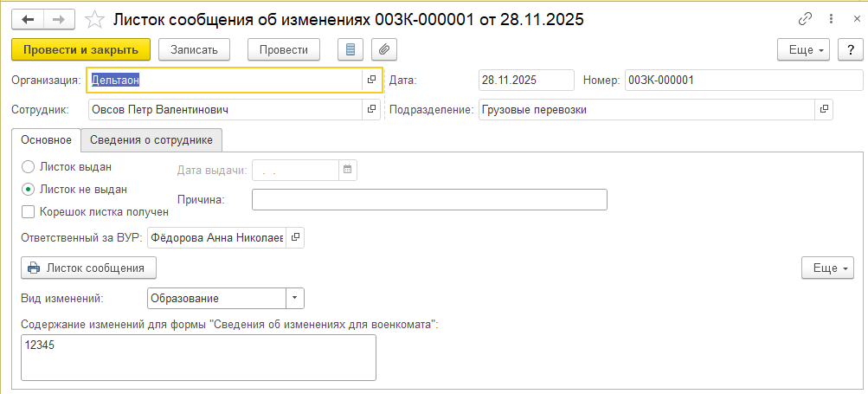
Task: Open calendar picker for Дата выдачи
Action: point(347,171)
